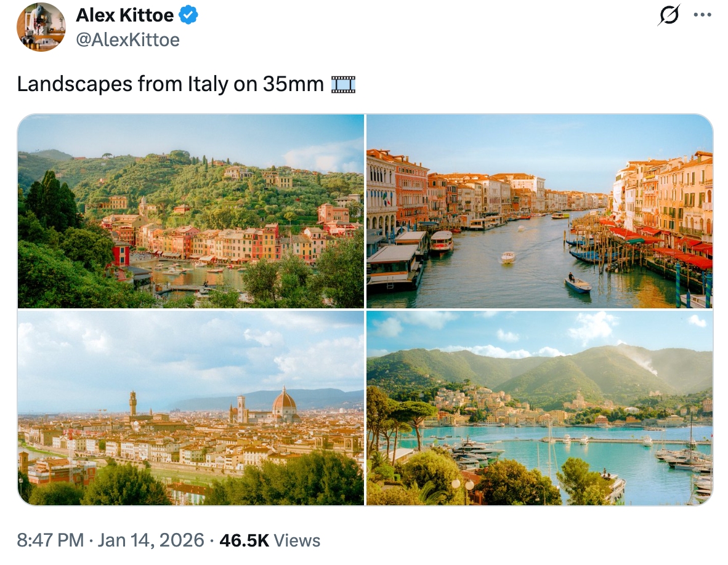Click the 'Views' label

[x=297, y=540]
